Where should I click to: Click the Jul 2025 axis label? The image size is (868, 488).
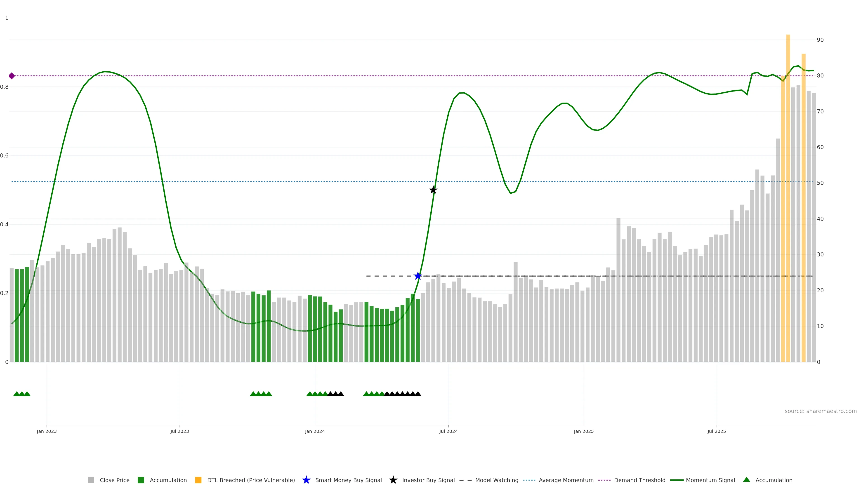pyautogui.click(x=716, y=431)
